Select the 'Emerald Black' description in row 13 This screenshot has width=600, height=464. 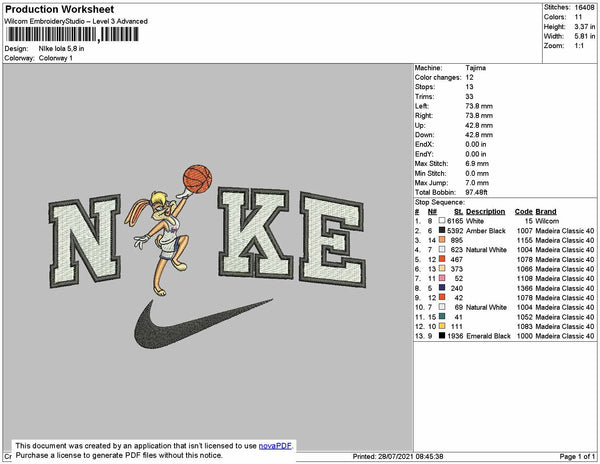(488, 336)
